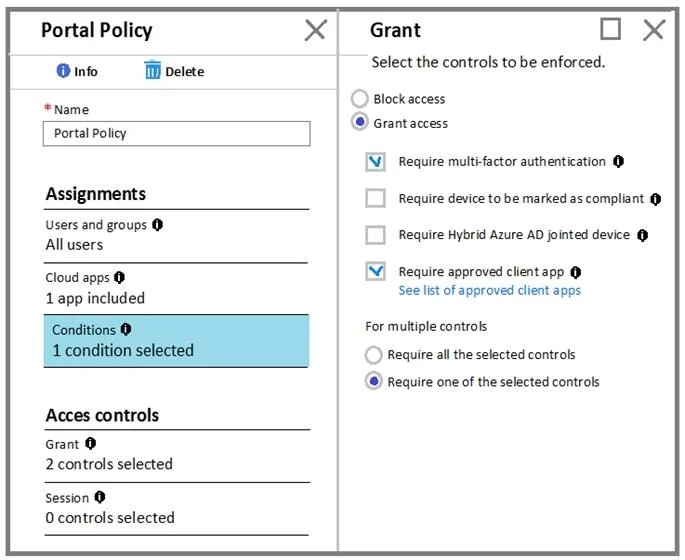685x560 pixels.
Task: Open Session 0 controls selected section
Action: click(x=176, y=509)
